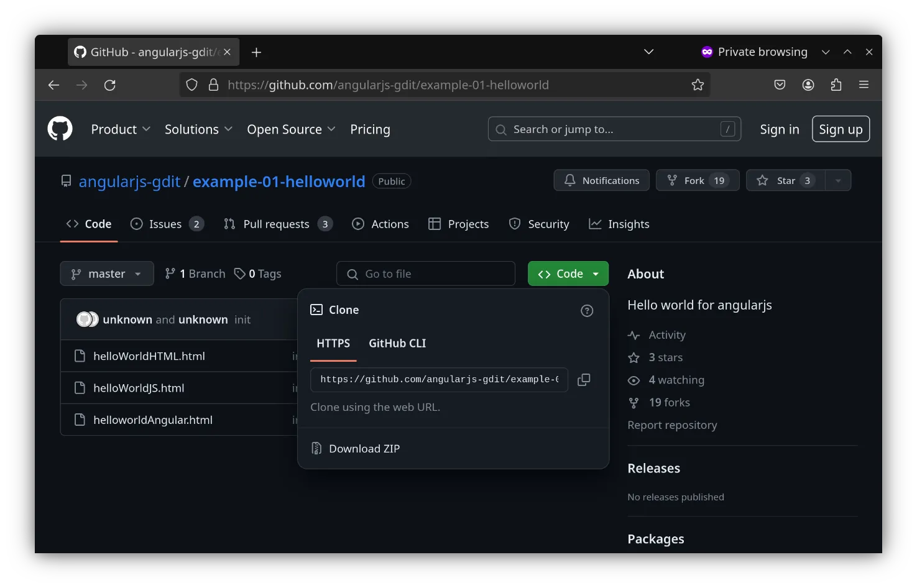Open the helloworldAngular.html file
Screen dimensions: 917x588
point(153,420)
